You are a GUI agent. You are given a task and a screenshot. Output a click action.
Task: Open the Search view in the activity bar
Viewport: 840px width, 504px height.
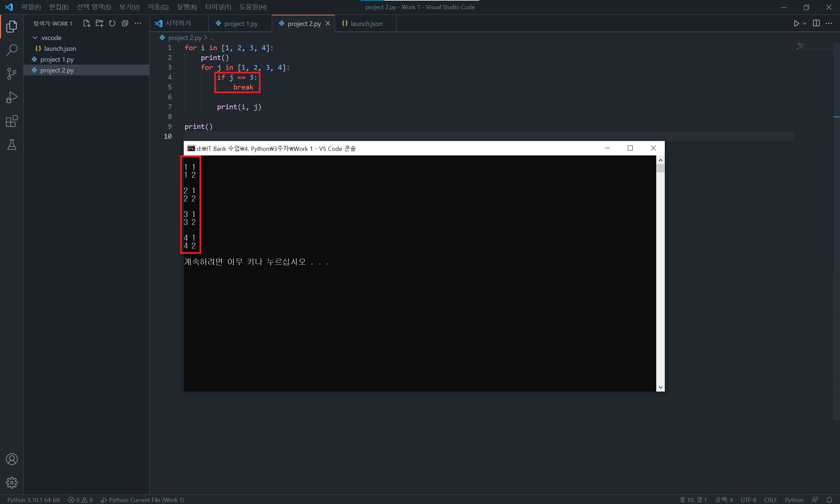(11, 50)
